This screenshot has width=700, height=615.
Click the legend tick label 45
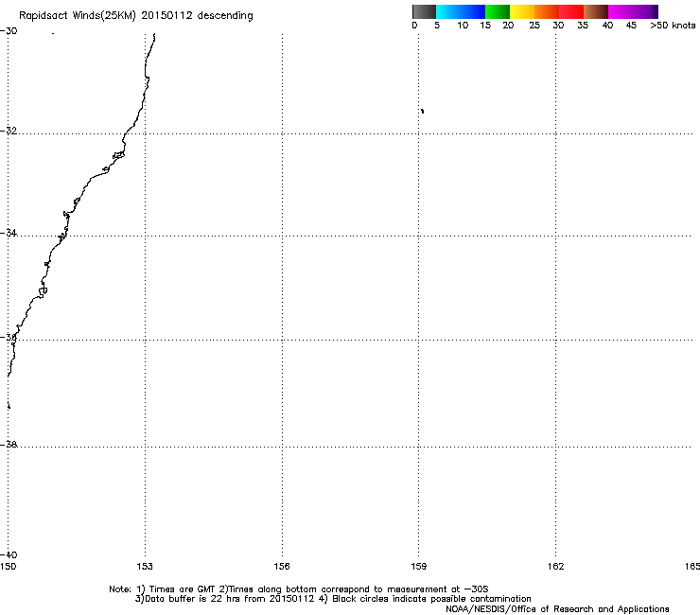pos(631,26)
